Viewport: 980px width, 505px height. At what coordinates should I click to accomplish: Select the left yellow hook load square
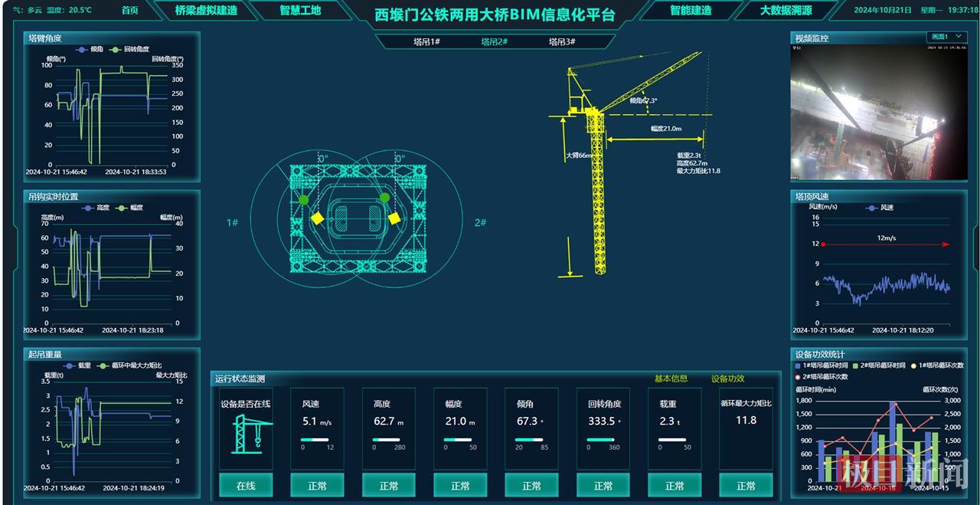pos(317,218)
